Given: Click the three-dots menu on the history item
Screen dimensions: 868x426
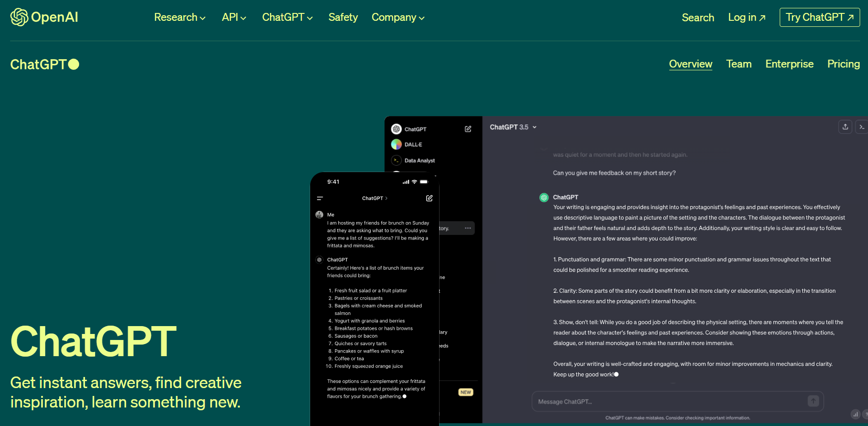Looking at the screenshot, I should [468, 228].
